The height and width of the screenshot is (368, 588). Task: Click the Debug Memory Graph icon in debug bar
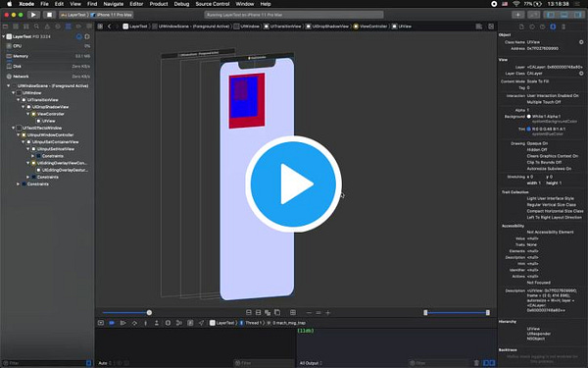[x=179, y=323]
